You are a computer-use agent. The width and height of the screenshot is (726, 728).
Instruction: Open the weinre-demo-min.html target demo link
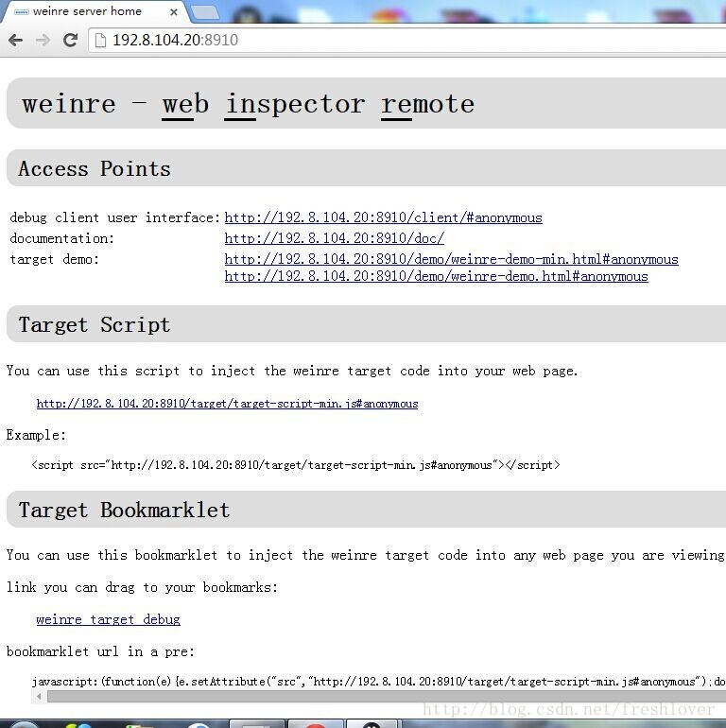click(452, 259)
